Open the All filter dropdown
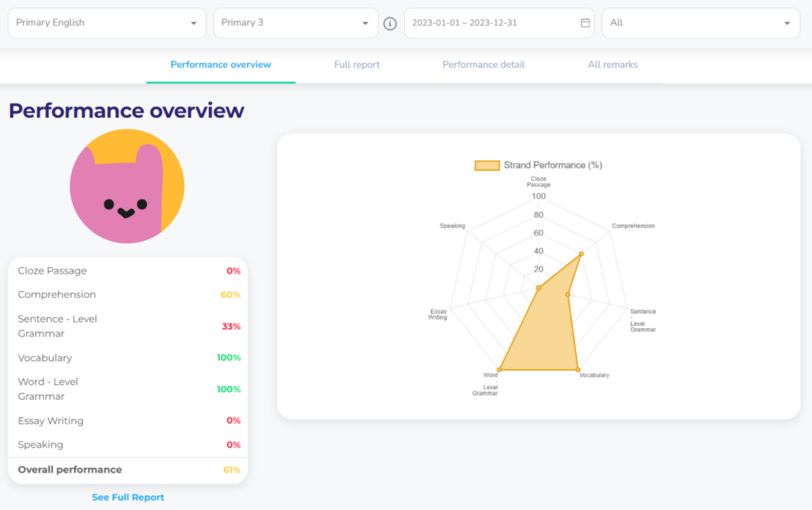The width and height of the screenshot is (812, 510). [x=700, y=23]
